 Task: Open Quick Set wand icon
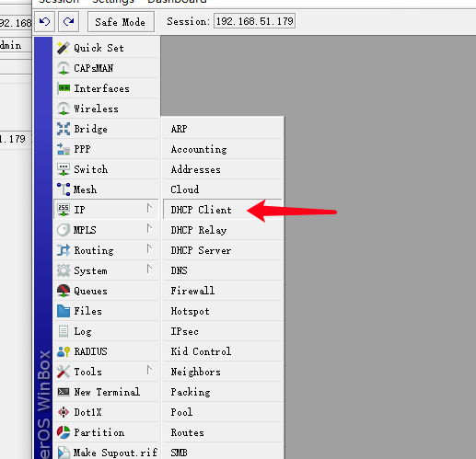pyautogui.click(x=64, y=48)
